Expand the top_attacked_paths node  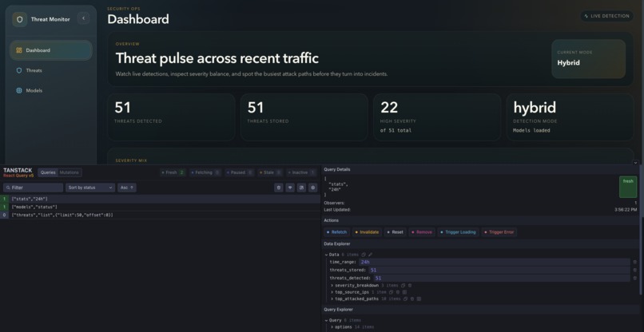click(332, 299)
